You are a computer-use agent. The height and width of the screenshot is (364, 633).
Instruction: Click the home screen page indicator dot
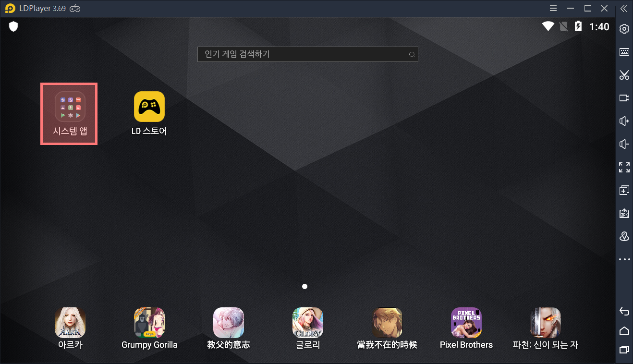point(304,287)
